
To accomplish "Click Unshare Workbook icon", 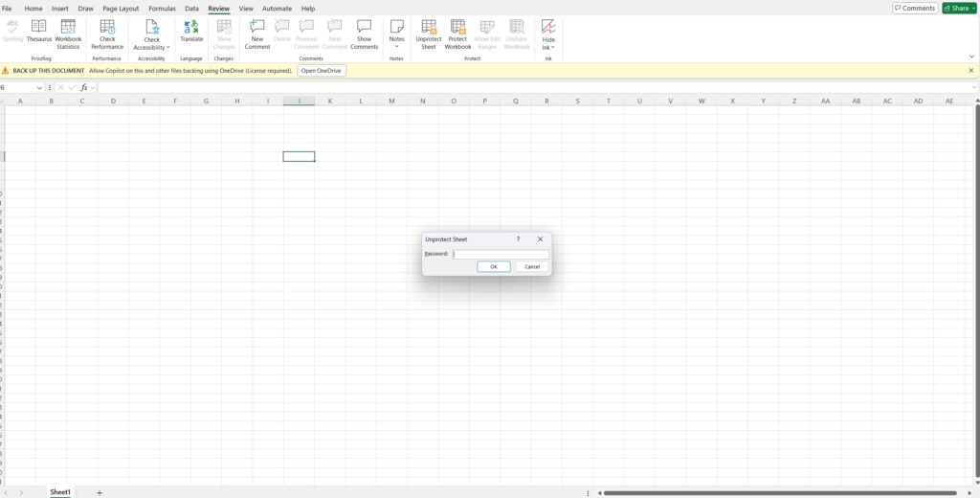I will [x=517, y=26].
